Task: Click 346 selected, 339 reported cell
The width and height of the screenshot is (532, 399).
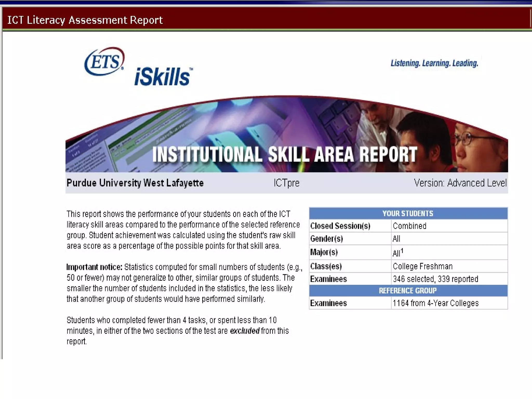Action: [x=435, y=279]
